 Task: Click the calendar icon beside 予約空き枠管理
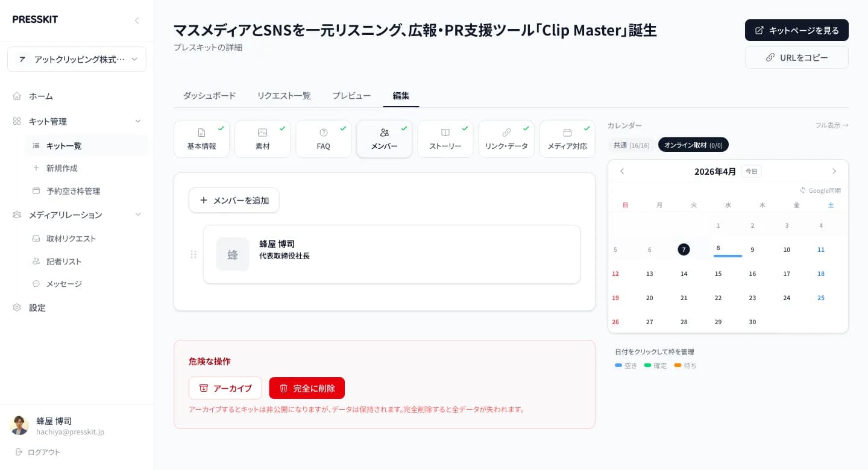tap(36, 190)
